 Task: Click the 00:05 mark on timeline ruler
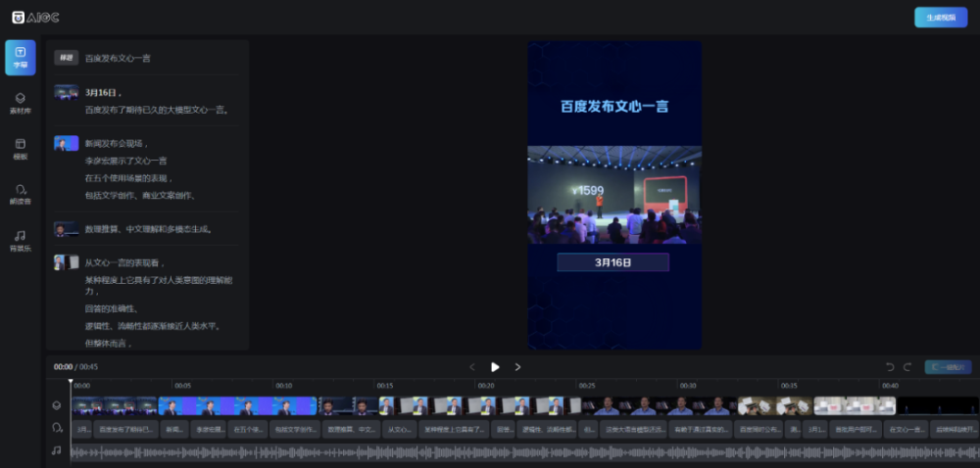pos(182,386)
